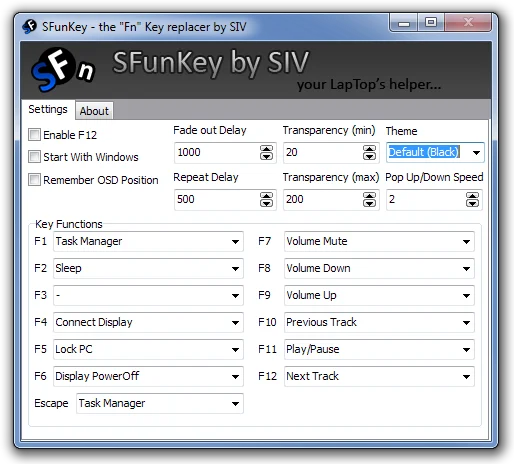This screenshot has width=514, height=464.
Task: Increase Pop Up/Down Speed value
Action: [472, 196]
